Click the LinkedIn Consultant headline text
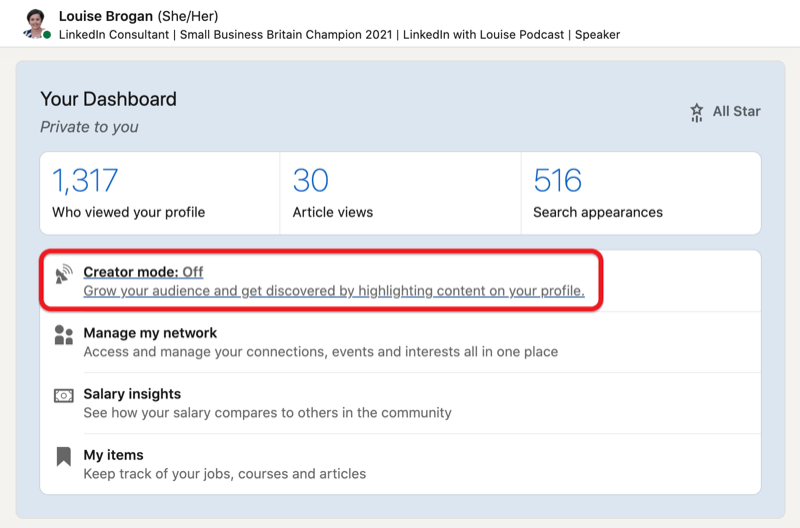Viewport: 800px width, 528px height. pyautogui.click(x=339, y=35)
